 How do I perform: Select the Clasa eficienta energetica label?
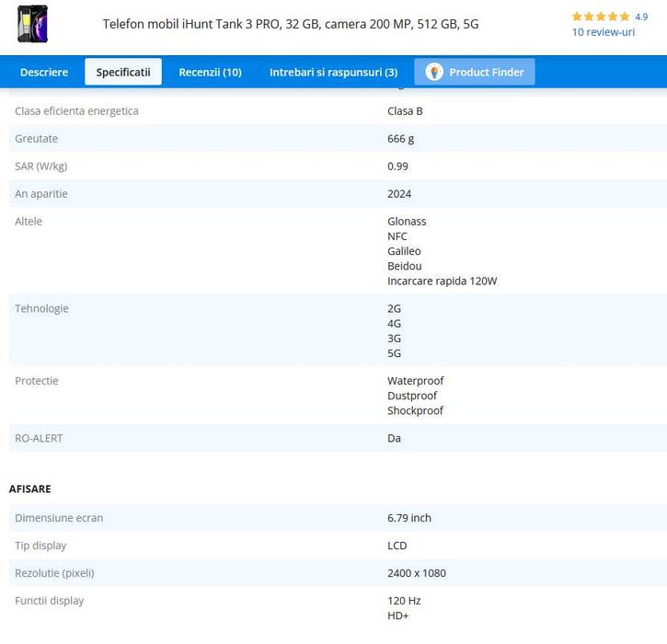tap(76, 111)
